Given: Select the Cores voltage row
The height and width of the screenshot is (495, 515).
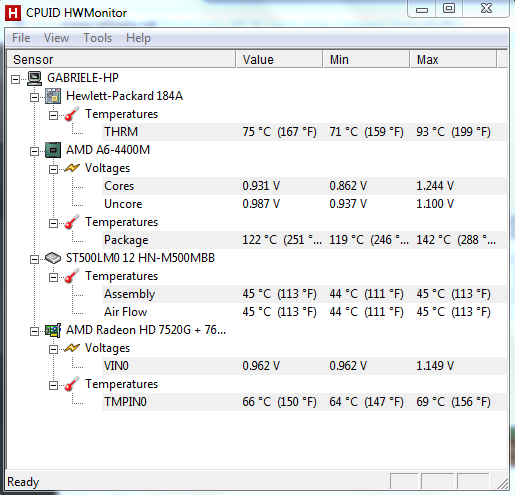Looking at the screenshot, I should [305, 186].
